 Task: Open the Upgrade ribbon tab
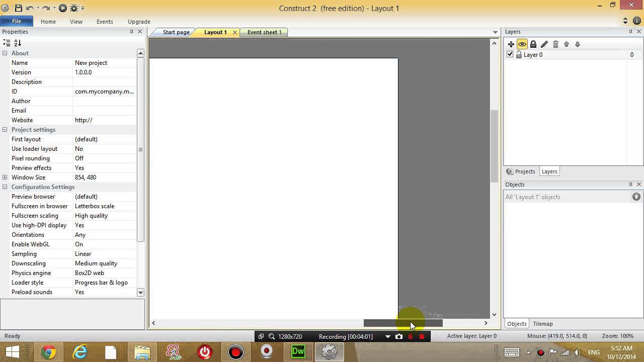(x=139, y=22)
